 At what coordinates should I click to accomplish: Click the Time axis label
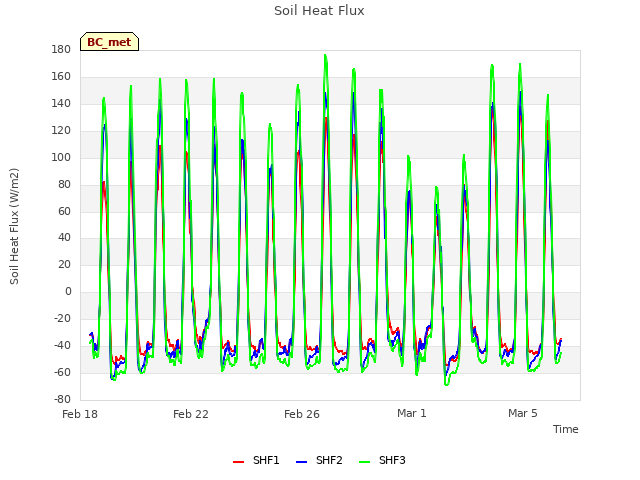(566, 429)
